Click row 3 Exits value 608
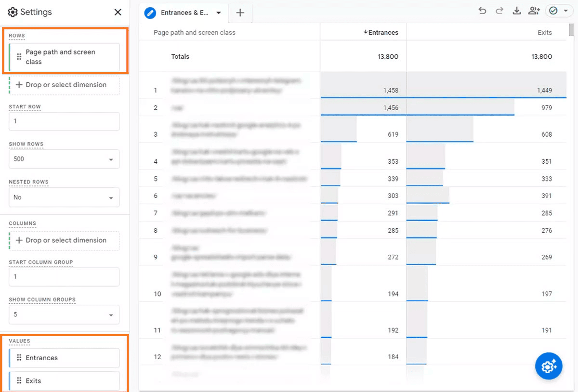This screenshot has width=578, height=392. point(547,134)
